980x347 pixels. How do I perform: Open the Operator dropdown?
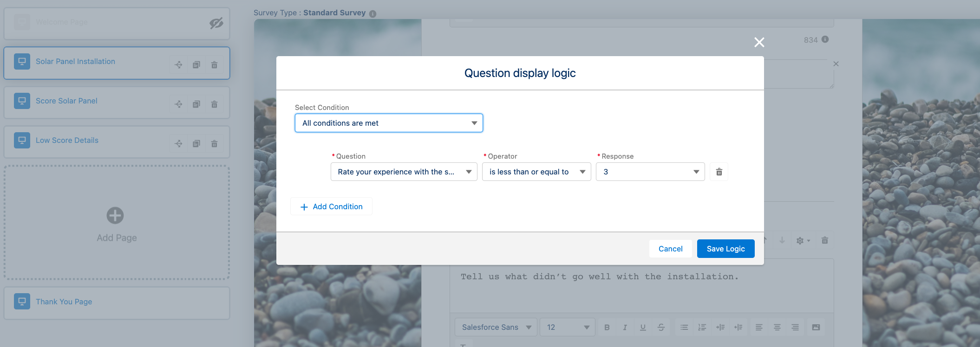tap(536, 172)
